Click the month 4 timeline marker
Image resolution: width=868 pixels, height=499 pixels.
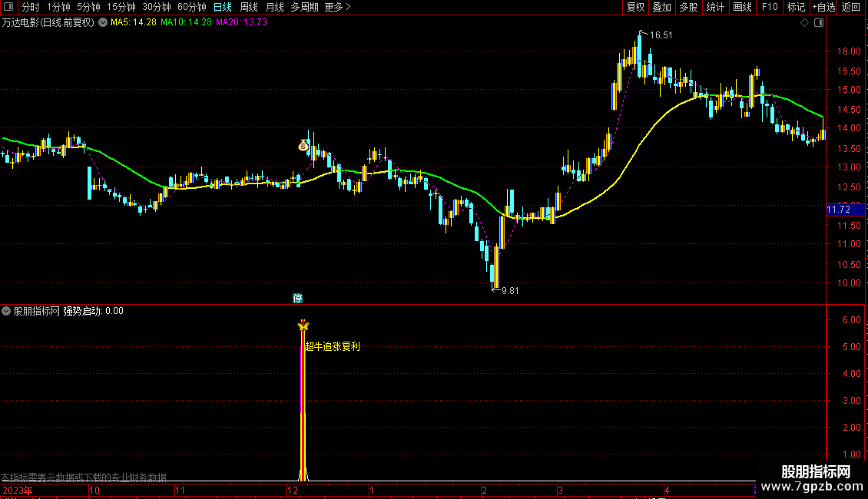[667, 490]
